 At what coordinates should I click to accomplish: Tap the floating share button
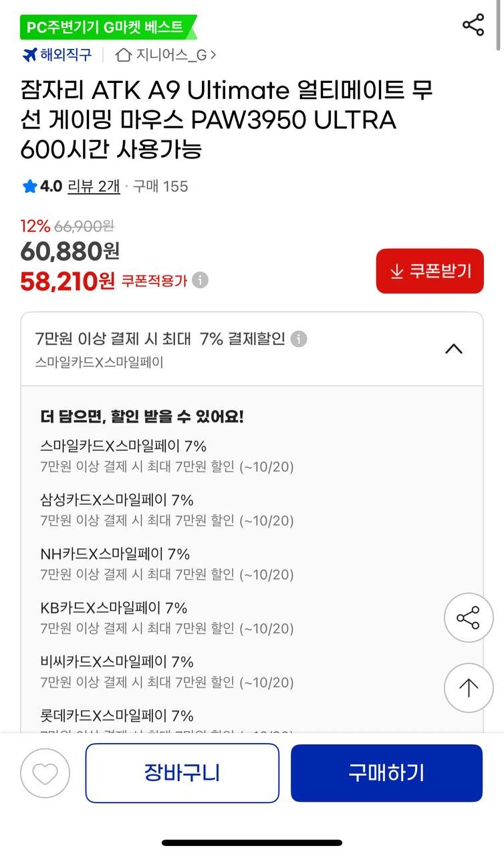point(468,617)
